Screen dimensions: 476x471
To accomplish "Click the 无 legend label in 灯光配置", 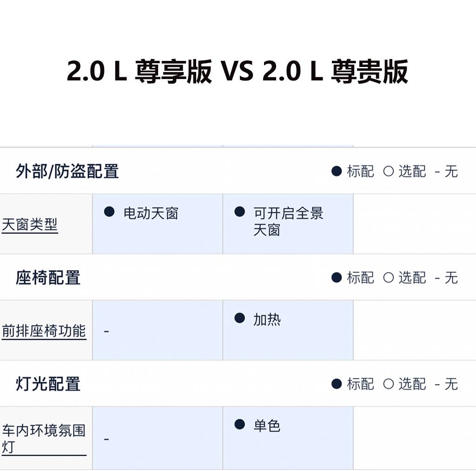I will [x=451, y=384].
